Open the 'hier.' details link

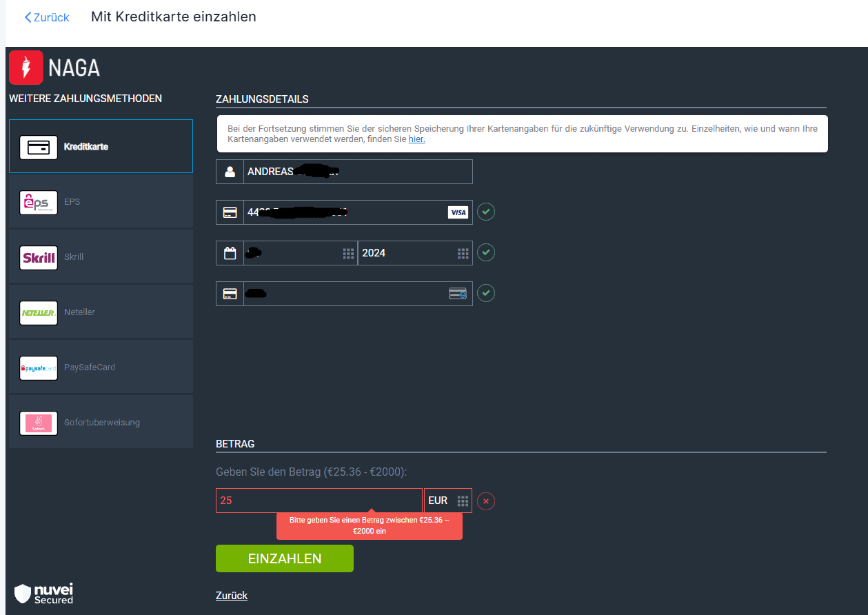tap(416, 139)
